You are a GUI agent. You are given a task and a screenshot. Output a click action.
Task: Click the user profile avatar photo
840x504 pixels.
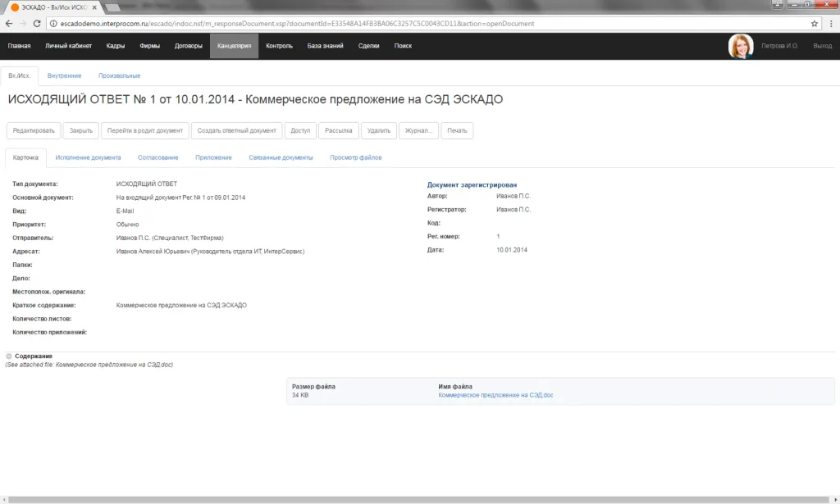point(741,46)
